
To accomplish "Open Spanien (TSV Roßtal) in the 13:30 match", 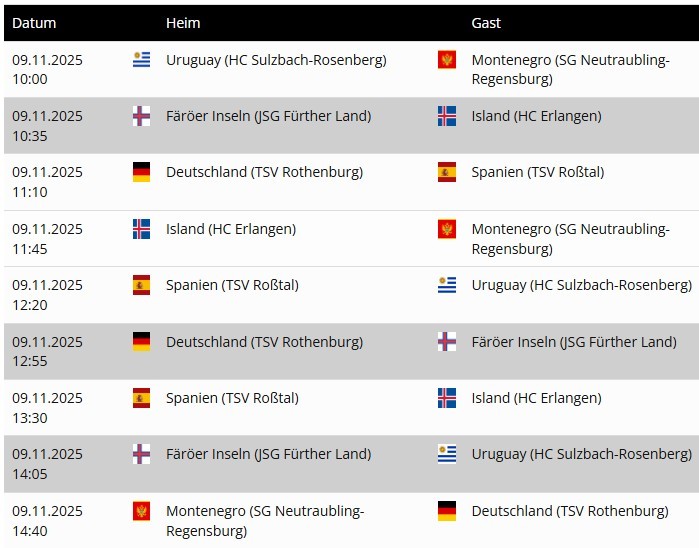I will [232, 398].
